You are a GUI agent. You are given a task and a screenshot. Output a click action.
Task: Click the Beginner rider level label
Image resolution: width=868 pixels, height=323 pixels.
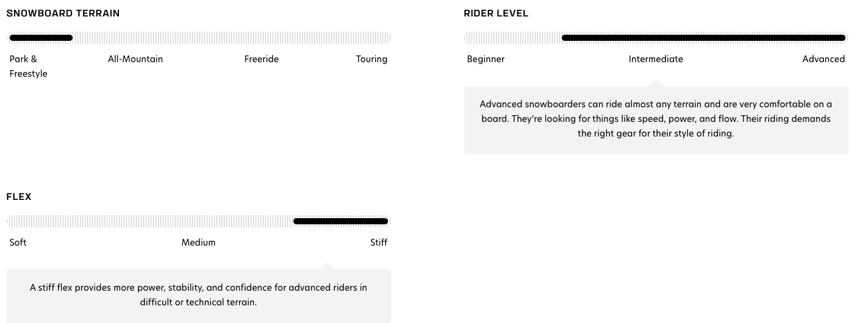pos(486,59)
